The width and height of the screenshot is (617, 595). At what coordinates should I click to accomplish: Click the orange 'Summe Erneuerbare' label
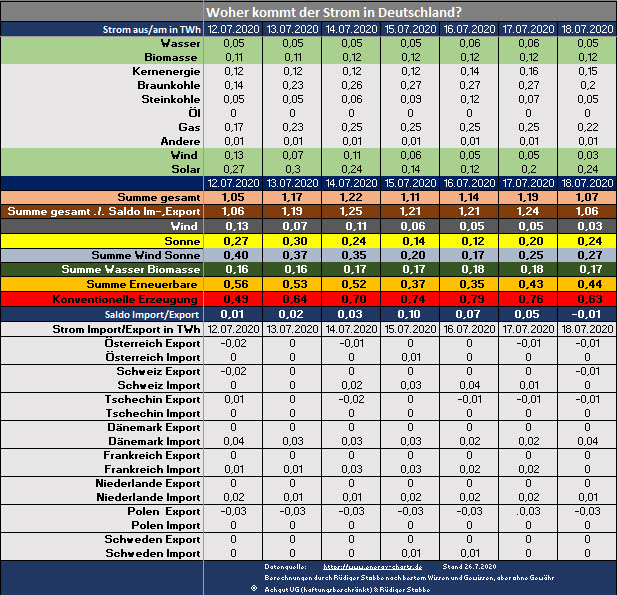coord(142,285)
